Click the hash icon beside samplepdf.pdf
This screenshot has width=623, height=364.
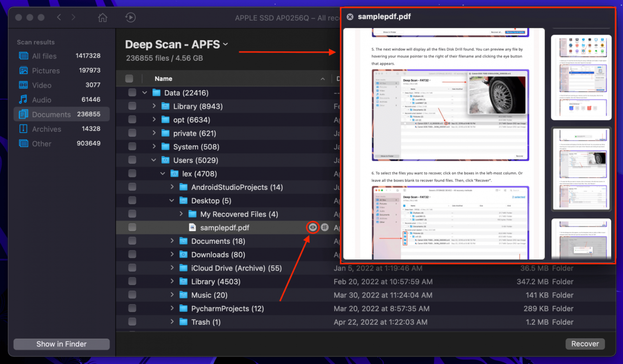[x=325, y=227]
